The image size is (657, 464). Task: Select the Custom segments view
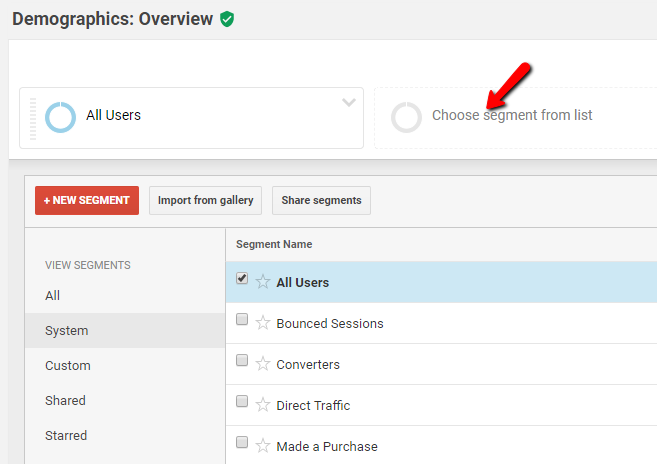(x=68, y=366)
